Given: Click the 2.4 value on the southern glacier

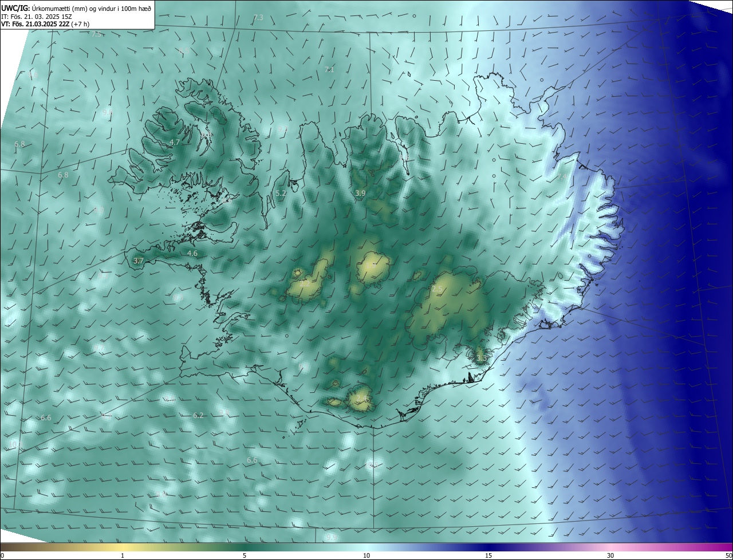Looking at the screenshot, I should tap(361, 398).
